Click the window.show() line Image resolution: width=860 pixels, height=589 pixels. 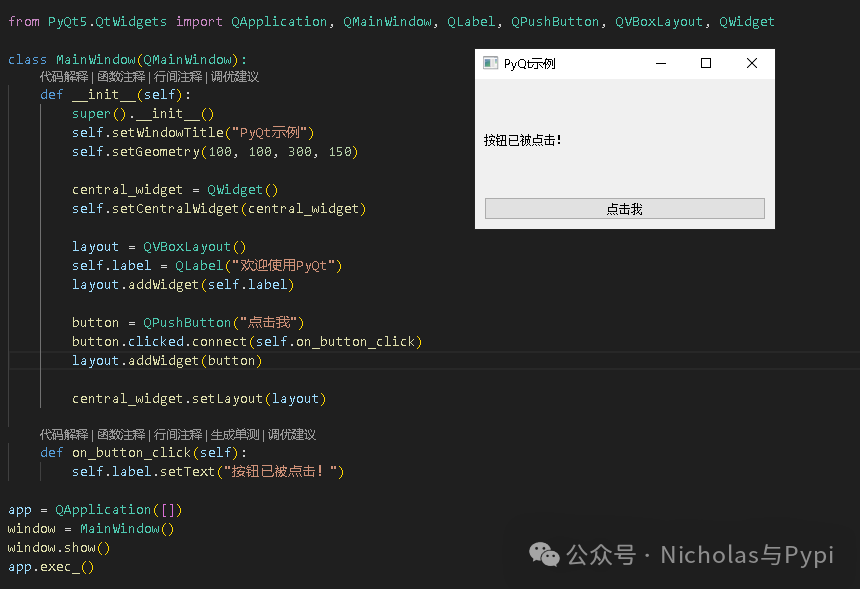tap(59, 548)
